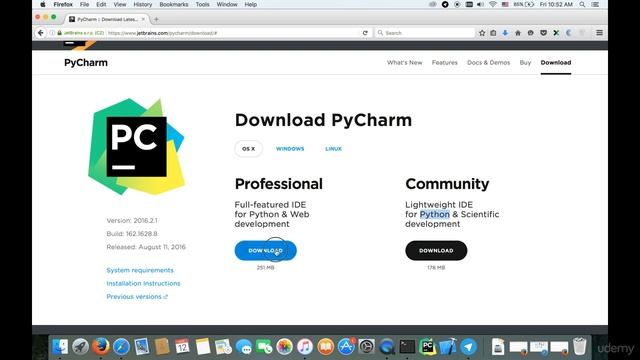This screenshot has height=360, width=640.
Task: Select the OS X platform tab
Action: [248, 149]
